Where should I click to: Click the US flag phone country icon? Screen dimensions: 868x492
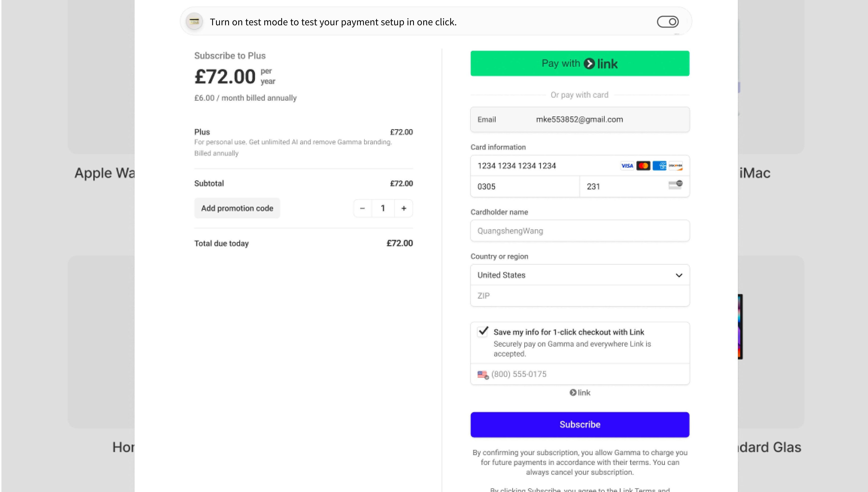(x=483, y=374)
